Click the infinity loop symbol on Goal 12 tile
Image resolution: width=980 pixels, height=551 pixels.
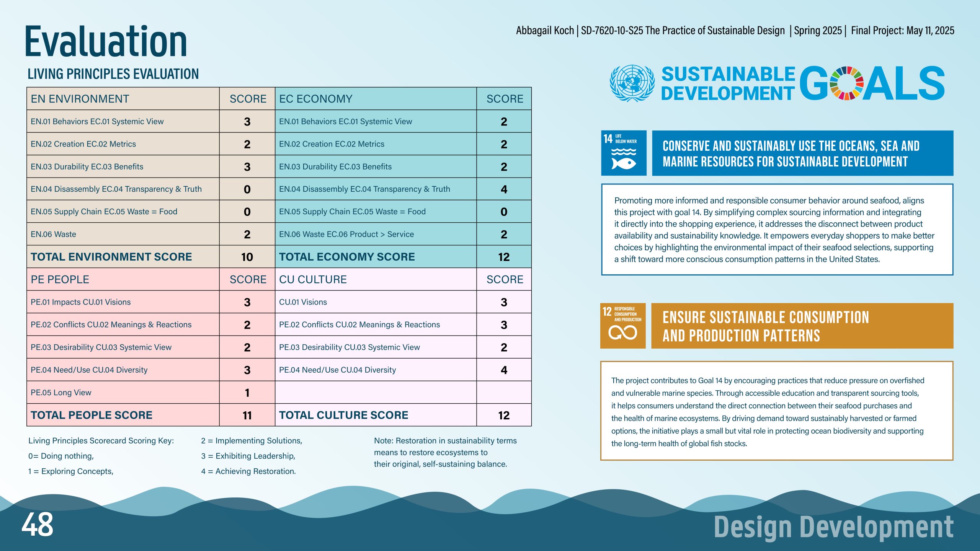point(623,333)
